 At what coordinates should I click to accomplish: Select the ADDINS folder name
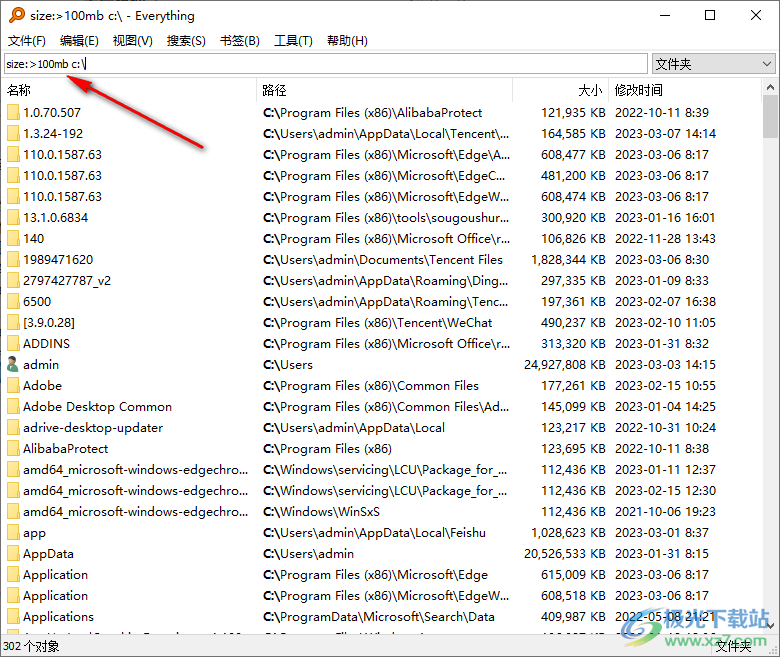46,344
